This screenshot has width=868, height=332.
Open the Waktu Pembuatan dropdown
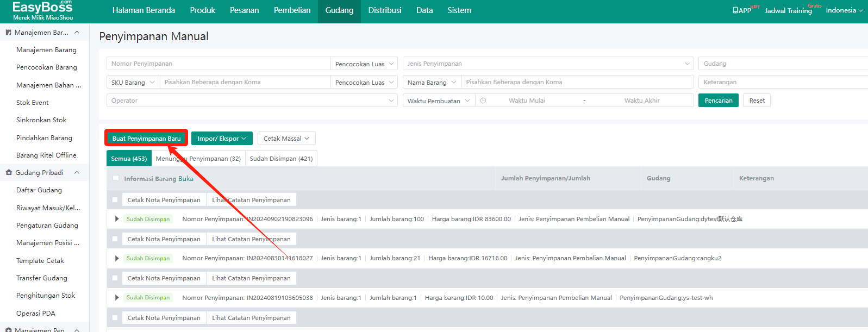click(439, 101)
